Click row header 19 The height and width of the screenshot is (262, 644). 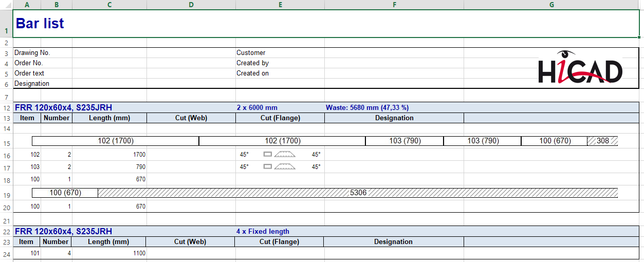6,195
